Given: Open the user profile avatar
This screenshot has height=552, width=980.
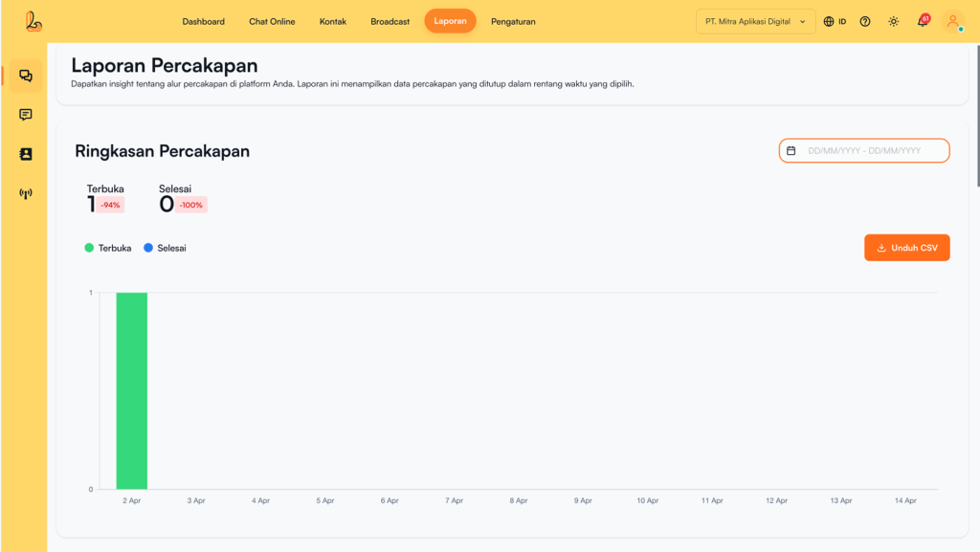Looking at the screenshot, I should click(952, 21).
